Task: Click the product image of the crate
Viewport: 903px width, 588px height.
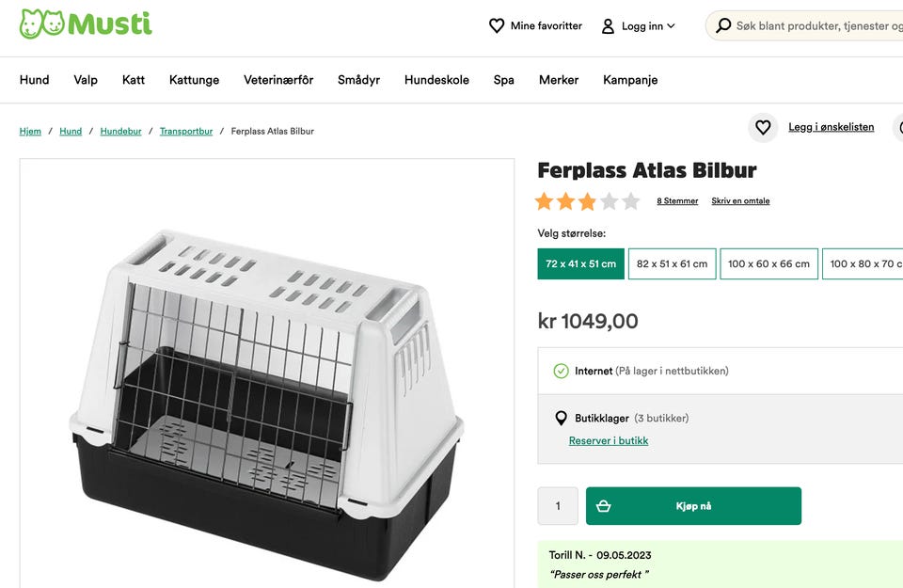Action: tap(266, 395)
